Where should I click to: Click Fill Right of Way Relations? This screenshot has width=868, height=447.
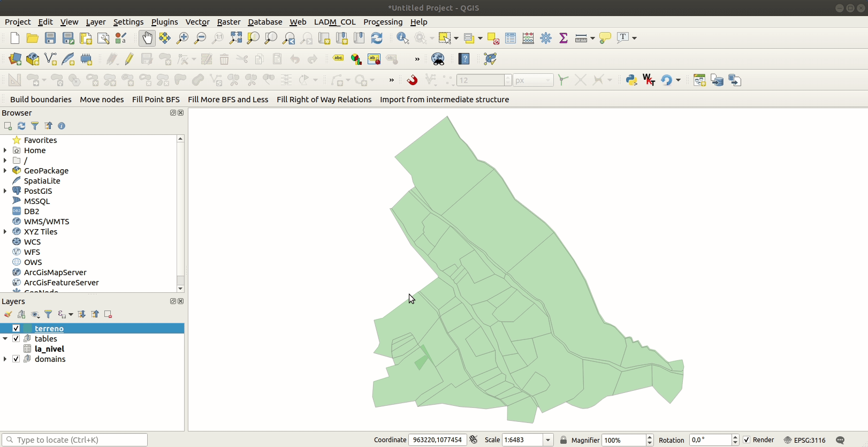(324, 100)
